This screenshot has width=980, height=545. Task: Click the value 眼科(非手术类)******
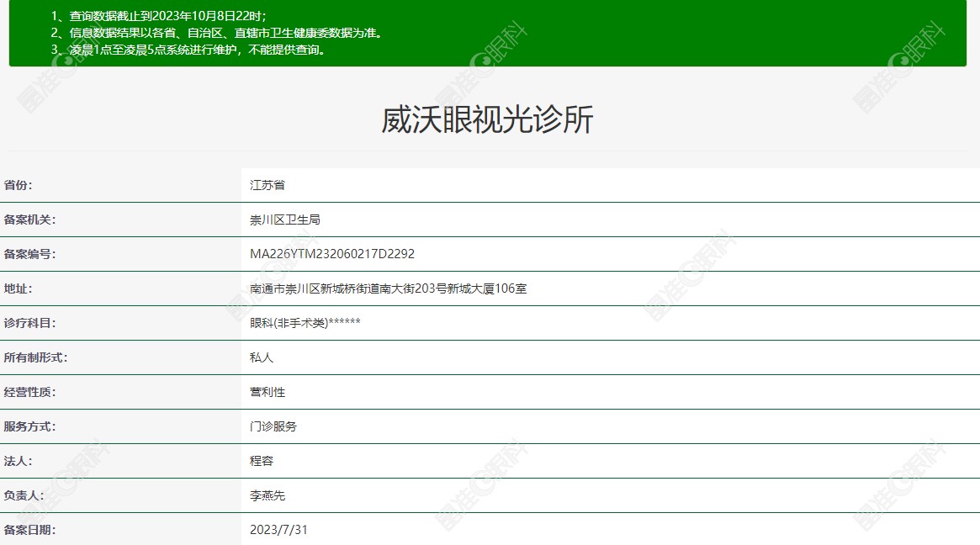305,323
